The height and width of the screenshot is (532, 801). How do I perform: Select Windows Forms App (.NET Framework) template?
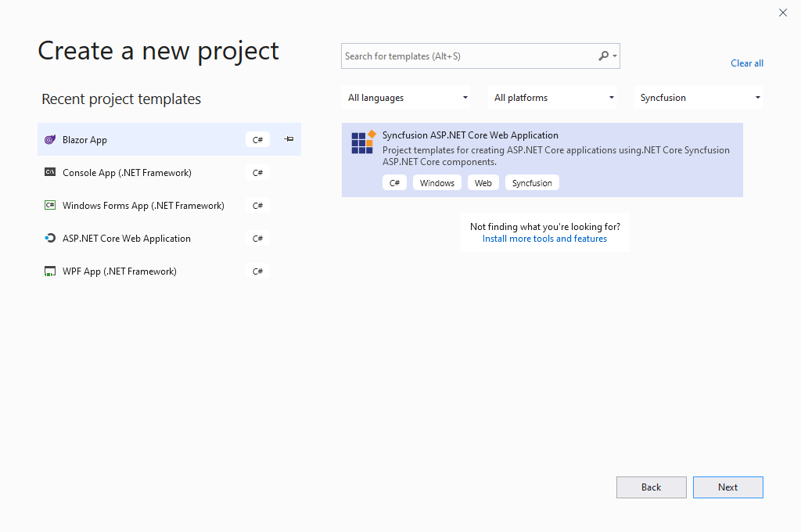tap(169, 205)
